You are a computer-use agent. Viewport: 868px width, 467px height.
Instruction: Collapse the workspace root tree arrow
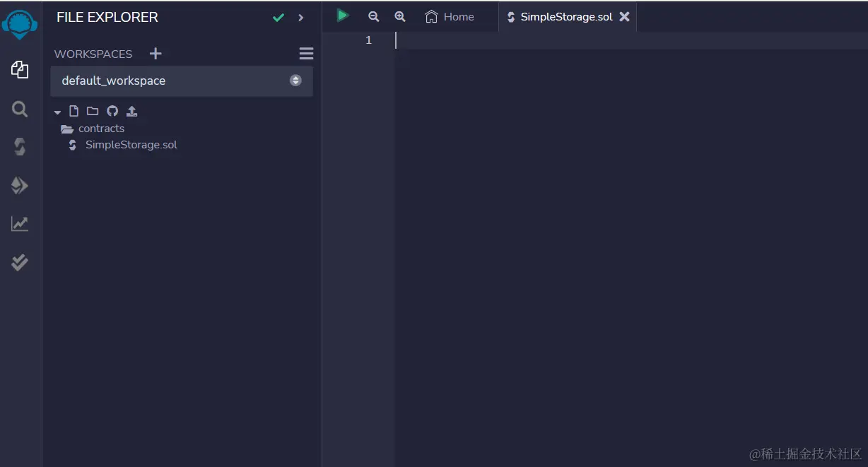[x=58, y=112]
